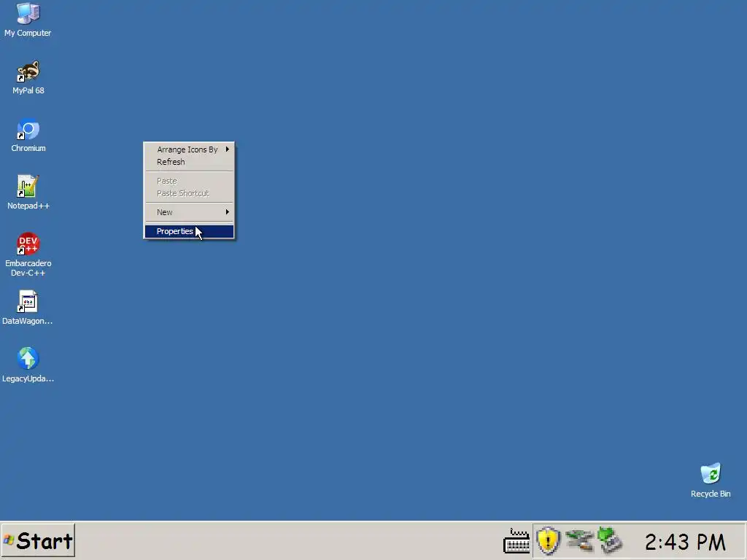The image size is (747, 560).
Task: Select the My Computer desktop icon
Action: (x=28, y=20)
